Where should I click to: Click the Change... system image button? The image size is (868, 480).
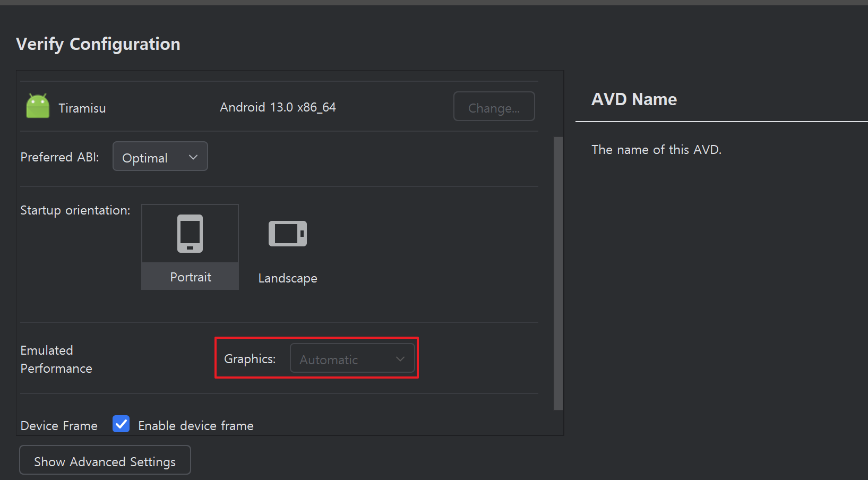494,106
